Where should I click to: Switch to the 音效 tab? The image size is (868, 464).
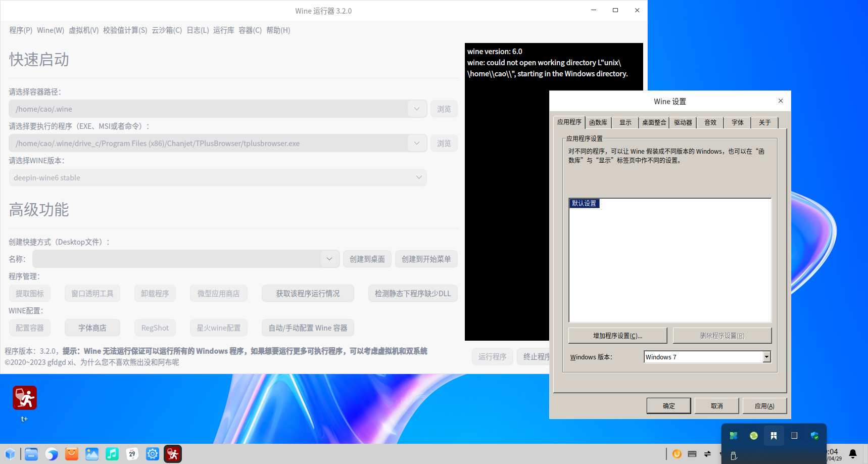pyautogui.click(x=710, y=122)
